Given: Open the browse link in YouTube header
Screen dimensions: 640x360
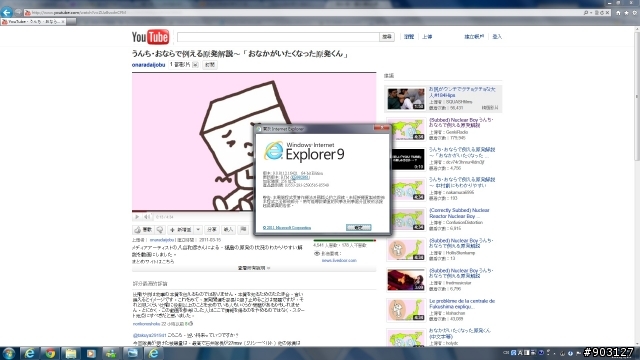Looking at the screenshot, I should point(409,37).
